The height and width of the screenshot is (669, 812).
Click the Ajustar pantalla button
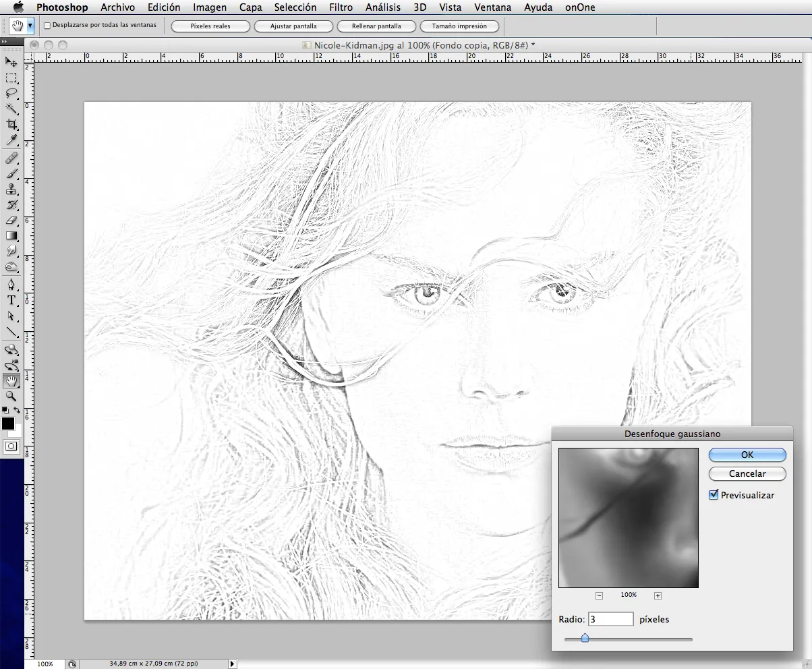(x=294, y=26)
